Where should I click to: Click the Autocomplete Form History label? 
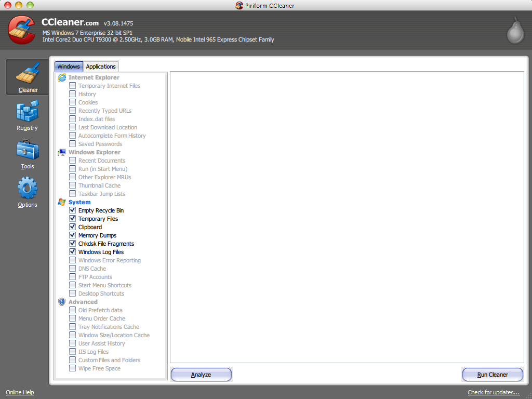[x=112, y=136]
